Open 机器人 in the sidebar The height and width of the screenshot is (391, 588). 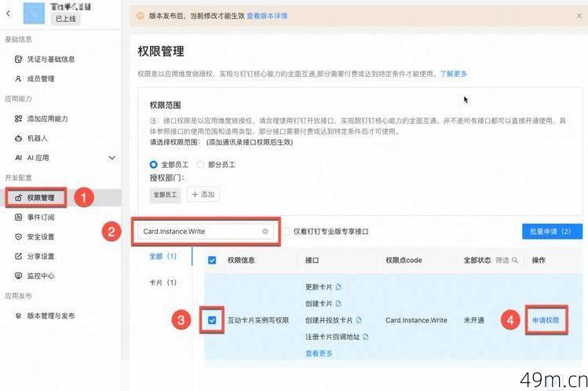point(38,138)
